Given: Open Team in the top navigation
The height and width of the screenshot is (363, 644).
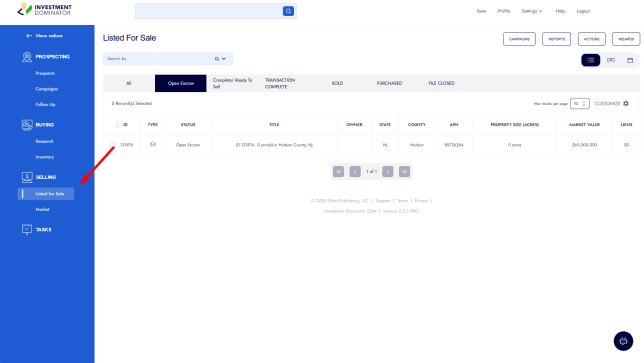Looking at the screenshot, I should 481,11.
